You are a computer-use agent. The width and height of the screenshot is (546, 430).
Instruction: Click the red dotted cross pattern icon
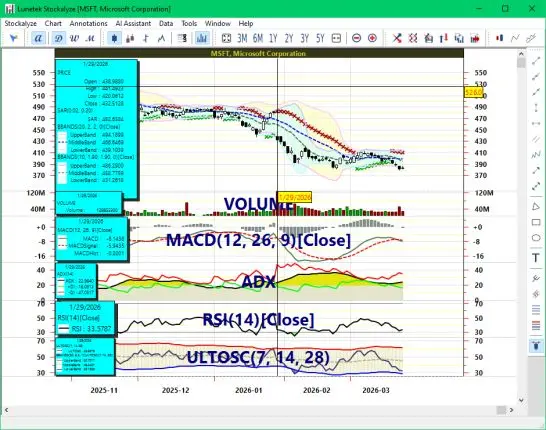pos(413,38)
